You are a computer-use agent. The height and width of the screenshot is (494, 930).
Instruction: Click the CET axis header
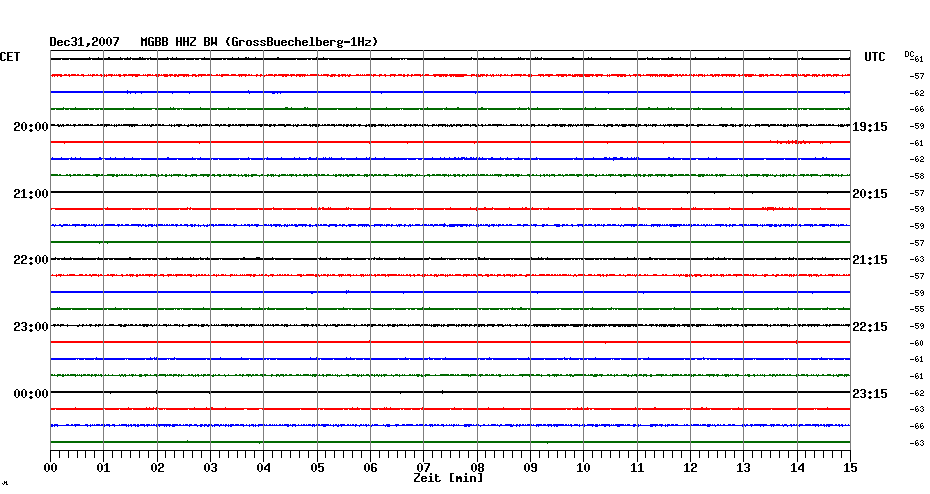coord(10,57)
